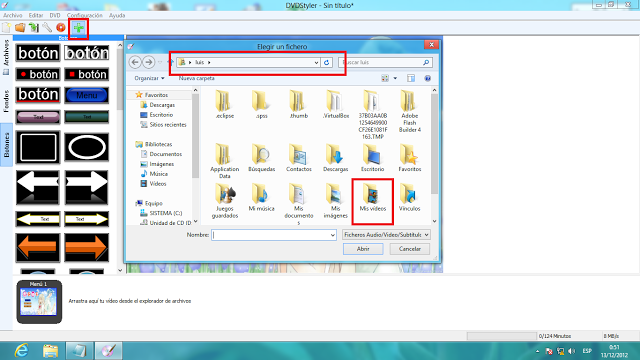Click the help icon in file dialog
The image size is (640, 360).
(x=427, y=78)
